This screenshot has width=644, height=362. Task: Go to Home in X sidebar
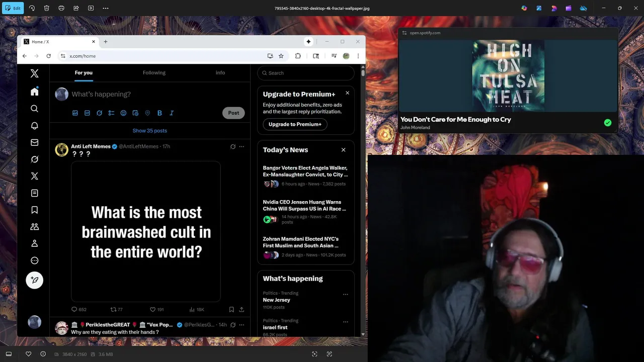34,92
